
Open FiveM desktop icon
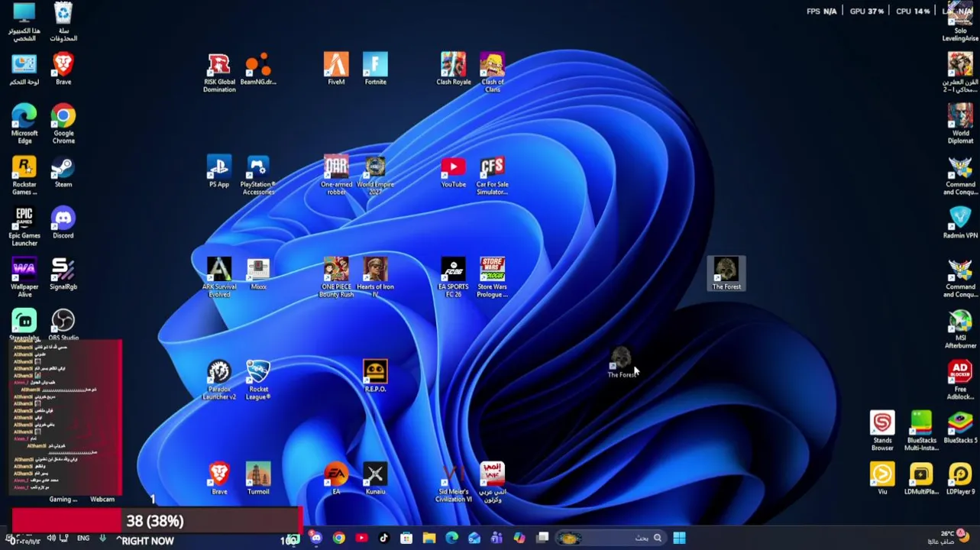click(x=336, y=70)
